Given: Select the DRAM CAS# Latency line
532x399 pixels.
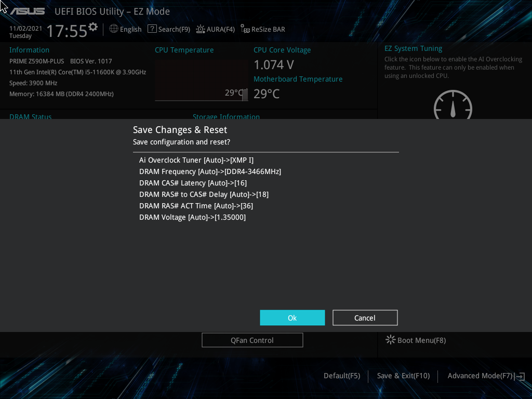Looking at the screenshot, I should [193, 183].
